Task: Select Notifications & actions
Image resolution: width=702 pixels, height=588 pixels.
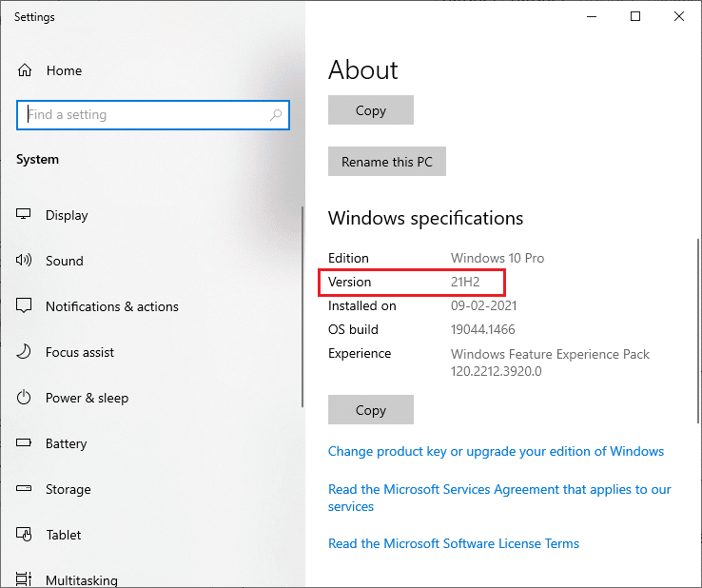Action: [x=112, y=306]
